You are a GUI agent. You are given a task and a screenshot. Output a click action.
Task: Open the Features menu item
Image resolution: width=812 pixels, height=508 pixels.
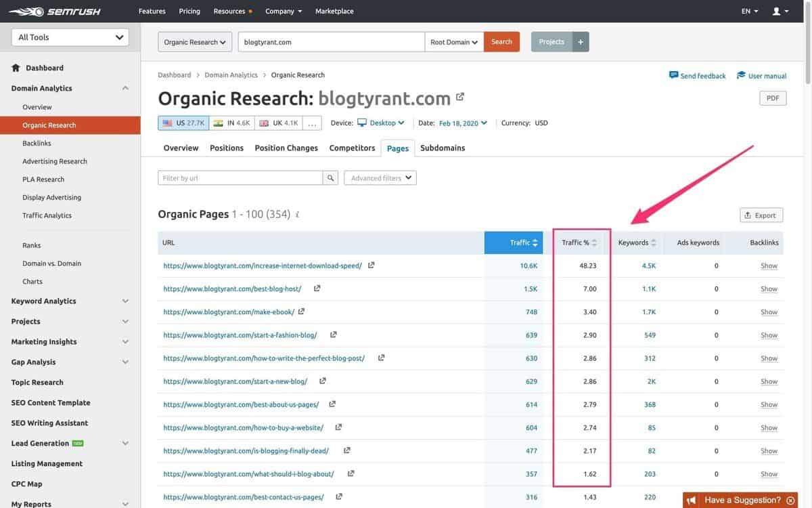pos(152,11)
